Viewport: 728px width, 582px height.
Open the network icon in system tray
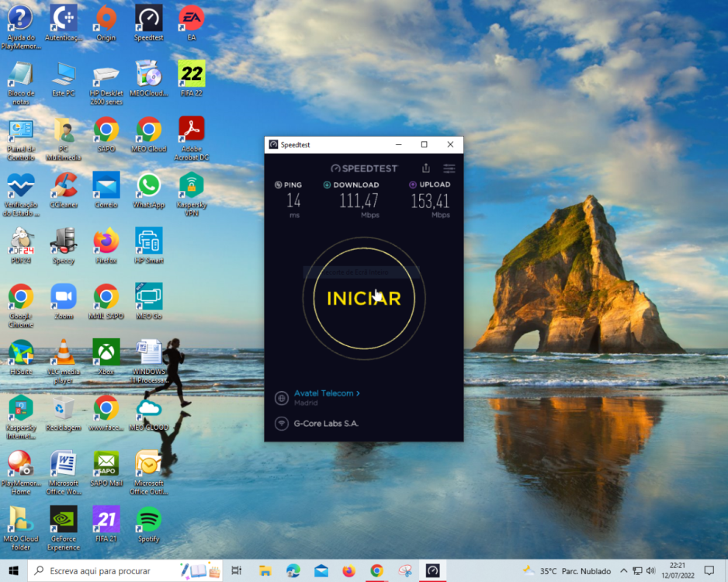pyautogui.click(x=637, y=571)
